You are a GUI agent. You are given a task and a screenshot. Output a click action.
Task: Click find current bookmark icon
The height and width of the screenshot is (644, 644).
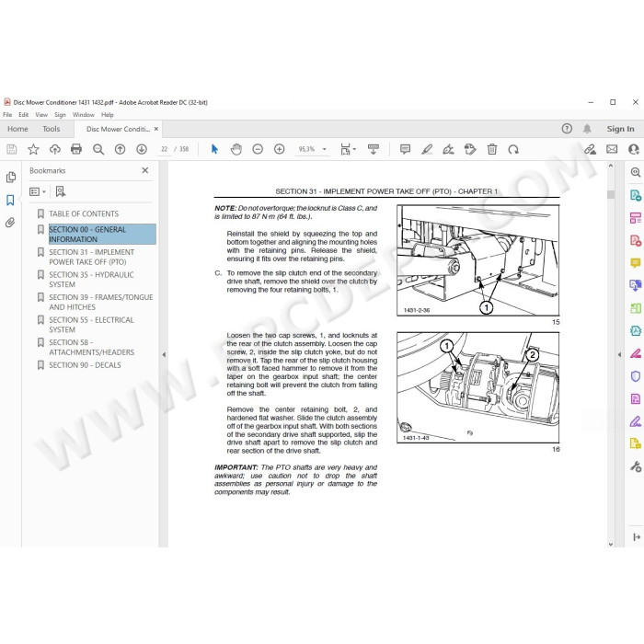61,191
